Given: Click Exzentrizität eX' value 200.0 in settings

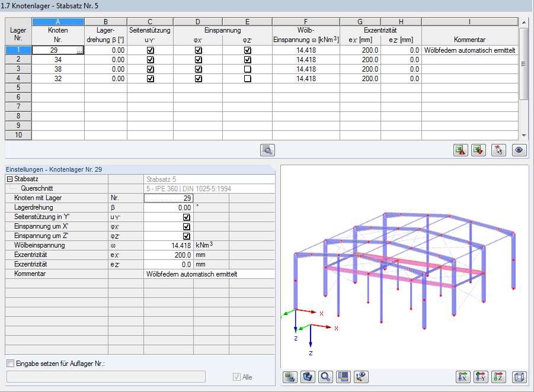Looking at the screenshot, I should pyautogui.click(x=168, y=255).
